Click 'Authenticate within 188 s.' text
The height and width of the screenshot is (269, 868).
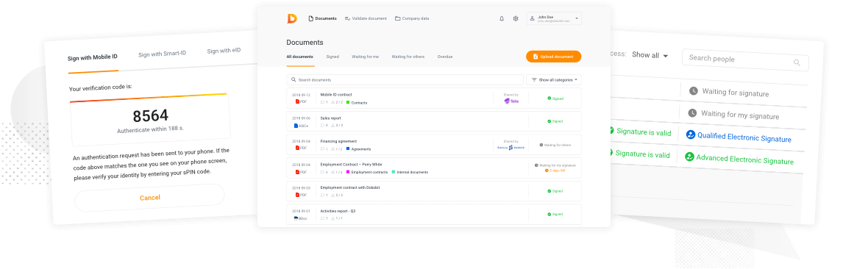[149, 131]
